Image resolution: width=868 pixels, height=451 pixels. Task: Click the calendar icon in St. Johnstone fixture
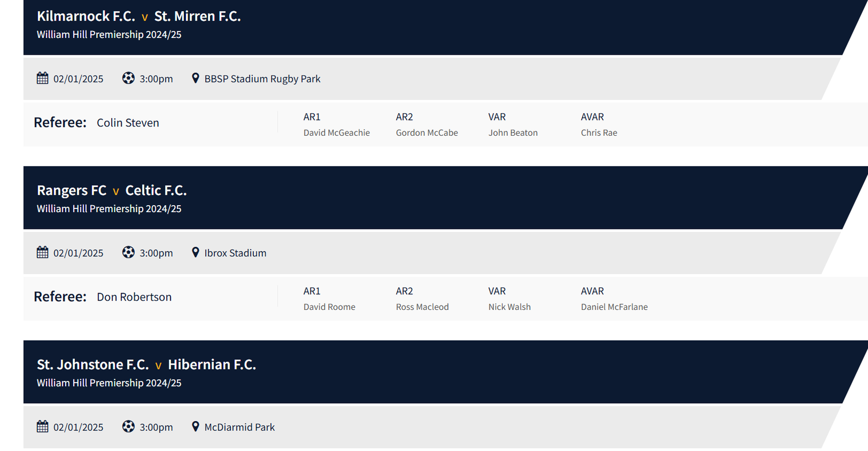pos(42,427)
